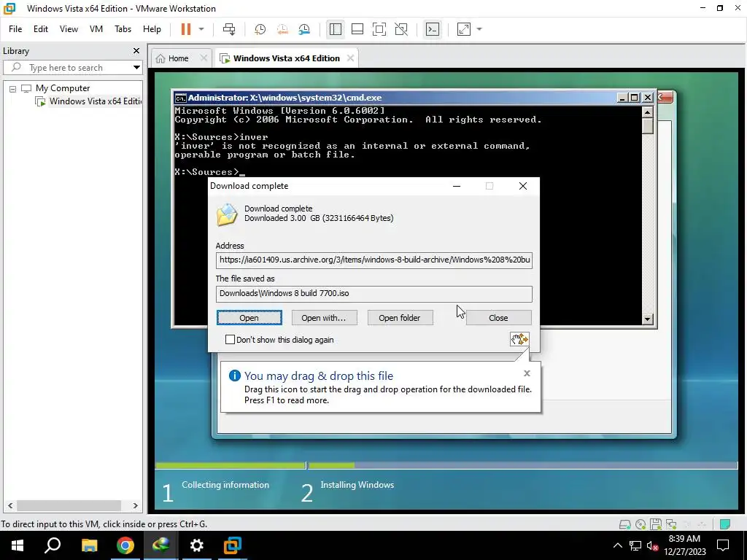
Task: Toggle the thumbnail bar view icon
Action: (x=357, y=29)
